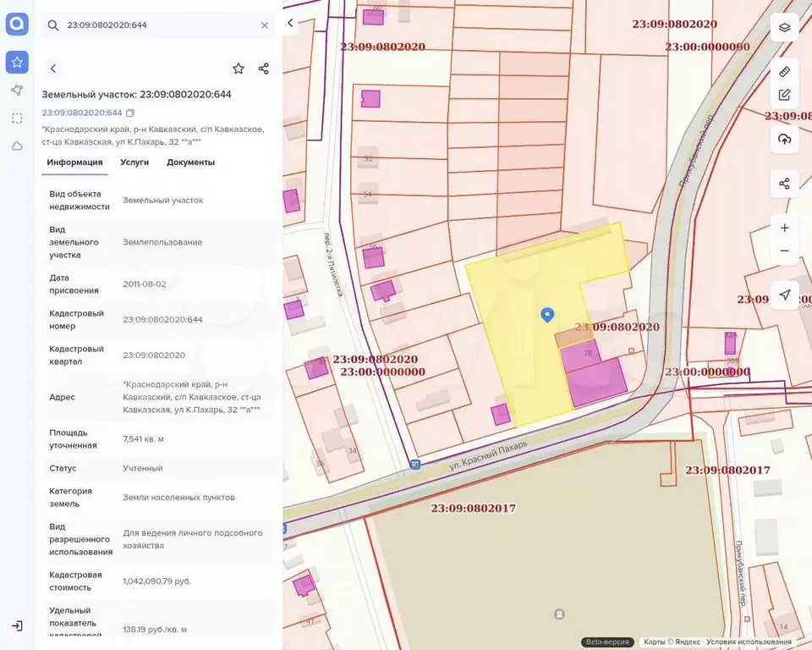The height and width of the screenshot is (650, 812).
Task: Click the cadastral number search field
Action: (158, 25)
